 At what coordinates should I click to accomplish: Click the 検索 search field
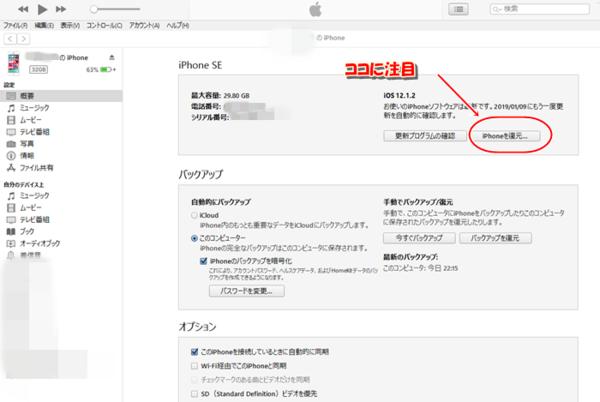point(540,9)
